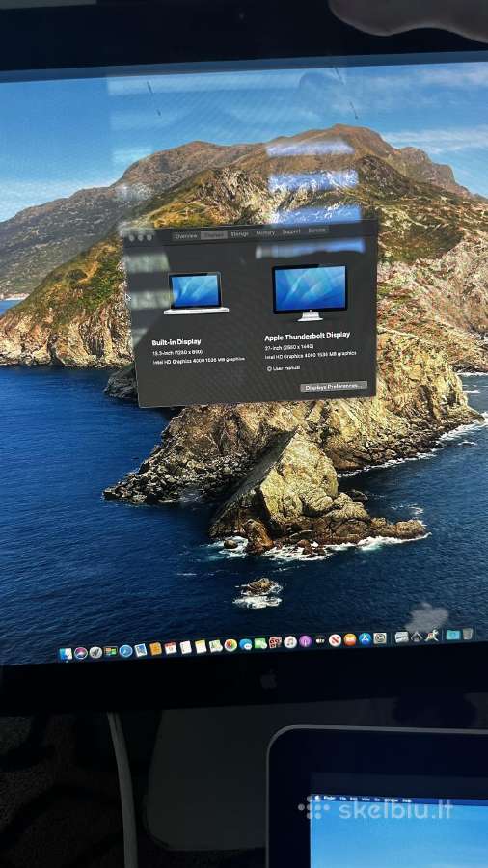The image size is (488, 868).
Task: Click the Apple Thunderbolt Display image
Action: pyautogui.click(x=310, y=293)
